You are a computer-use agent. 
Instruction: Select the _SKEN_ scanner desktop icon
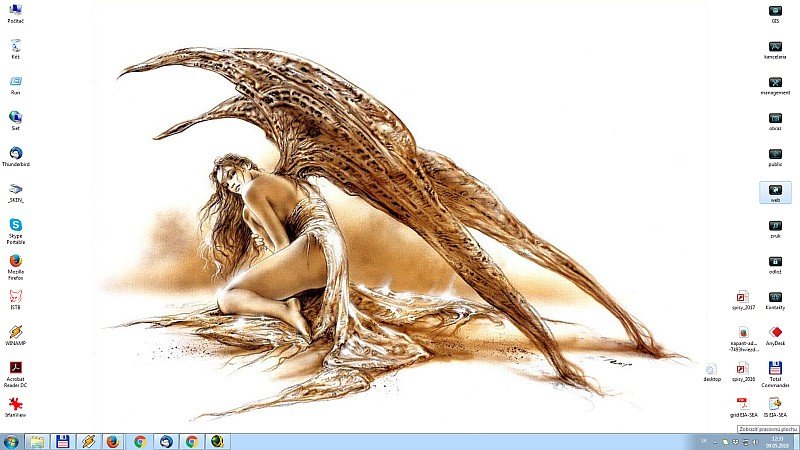click(x=16, y=193)
